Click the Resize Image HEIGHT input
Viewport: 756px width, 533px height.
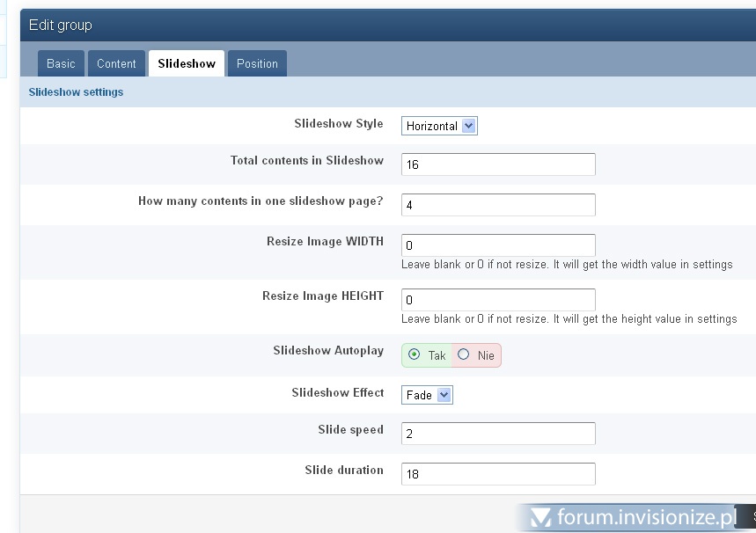pyautogui.click(x=498, y=300)
